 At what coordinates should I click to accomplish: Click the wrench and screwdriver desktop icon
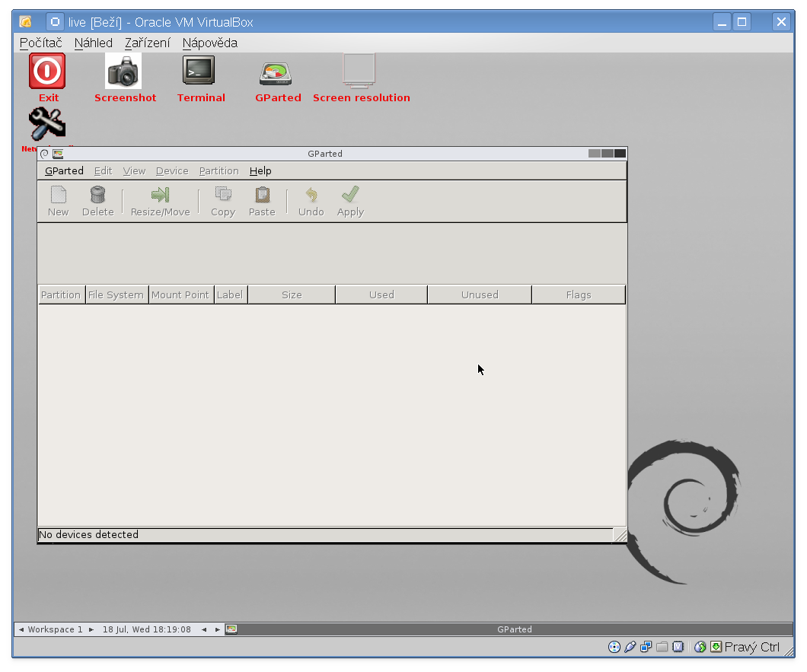click(47, 124)
